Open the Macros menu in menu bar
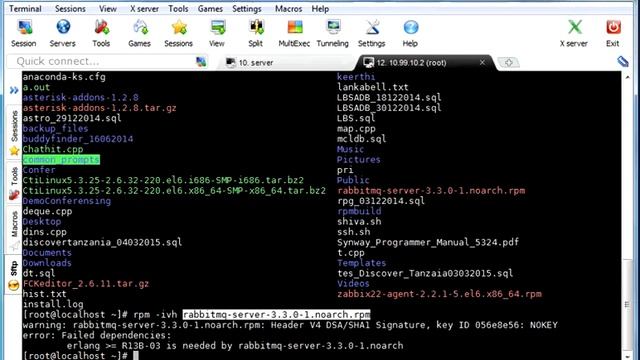This screenshot has height=360, width=640. click(288, 9)
